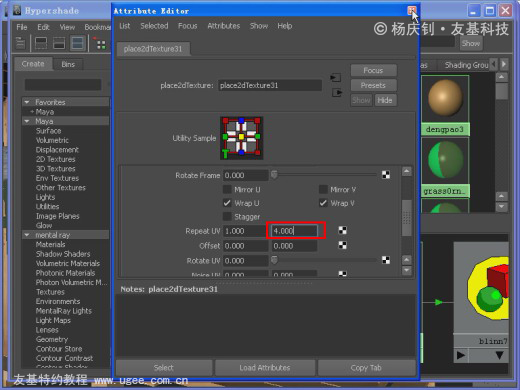Click the Repeat UV map connection checker icon
This screenshot has width=520, height=390.
click(x=342, y=230)
